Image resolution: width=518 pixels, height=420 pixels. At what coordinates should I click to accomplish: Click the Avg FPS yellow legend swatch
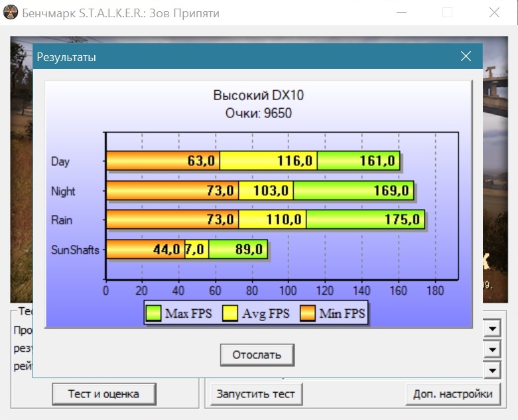coord(230,313)
